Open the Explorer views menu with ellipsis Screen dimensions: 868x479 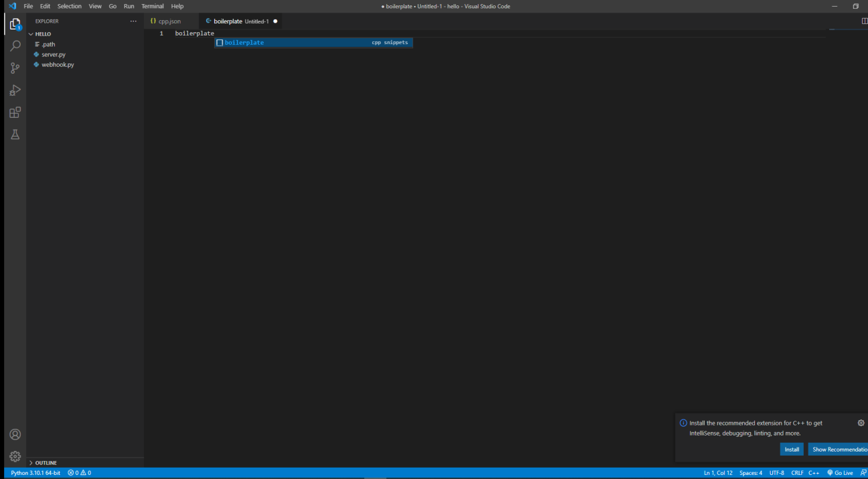pos(133,21)
